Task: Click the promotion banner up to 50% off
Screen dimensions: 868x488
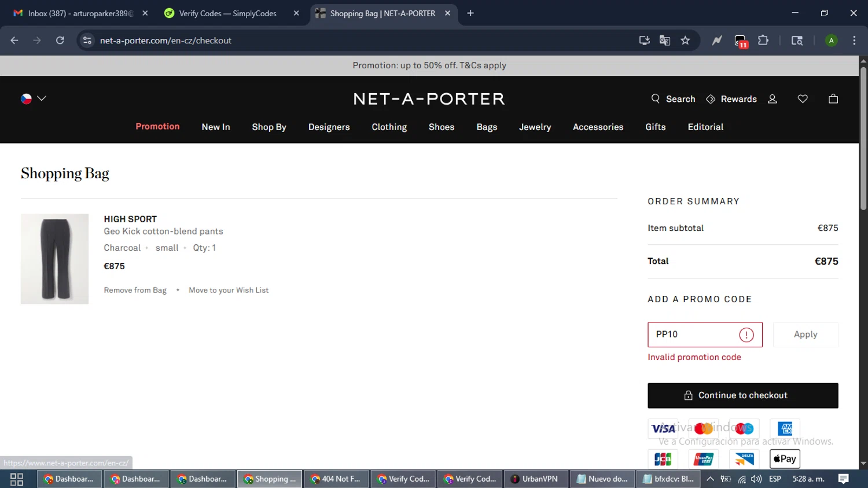Action: 429,65
